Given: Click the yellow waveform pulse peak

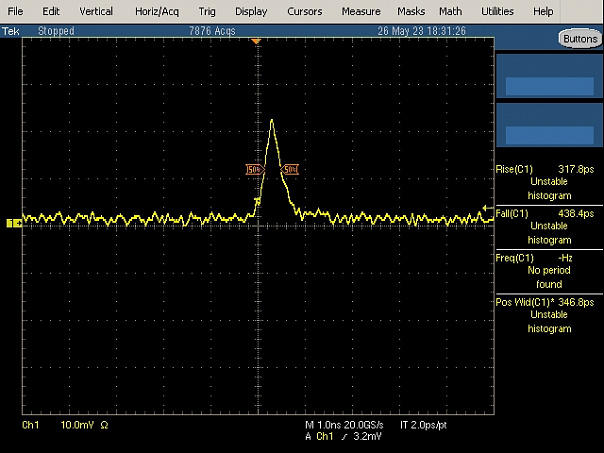Looking at the screenshot, I should click(272, 121).
